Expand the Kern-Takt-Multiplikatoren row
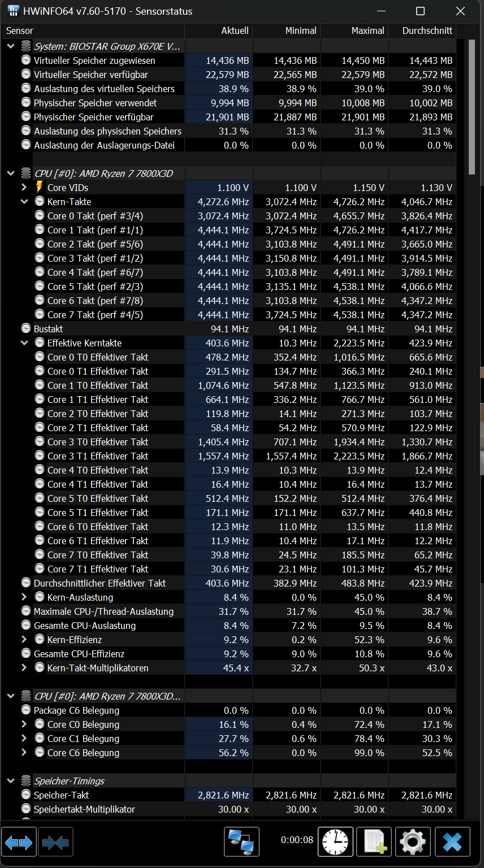The height and width of the screenshot is (868, 484). pyautogui.click(x=24, y=667)
